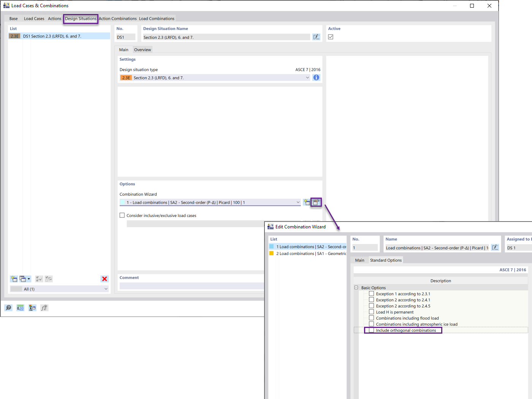Click the Load Cases & Combinations title bar app icon

[6, 5]
